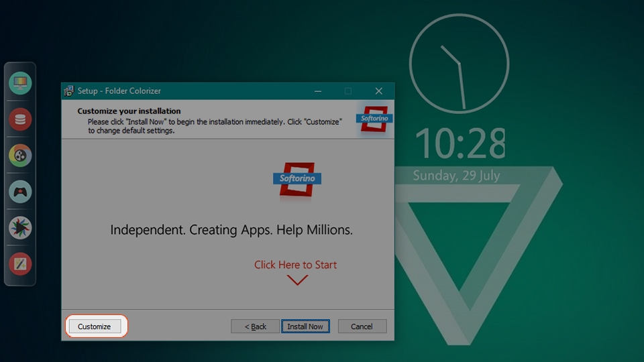Launch the colorful pinwheel play dock icon

coord(20,228)
